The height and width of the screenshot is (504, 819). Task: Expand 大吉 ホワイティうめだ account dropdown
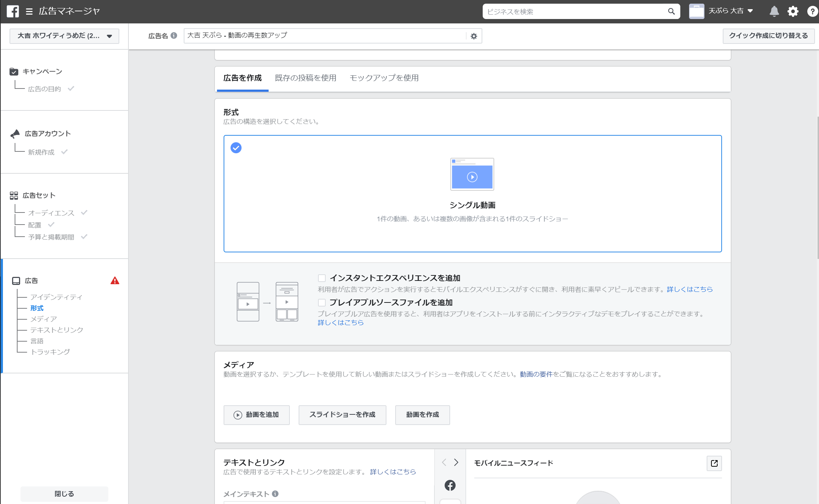64,36
